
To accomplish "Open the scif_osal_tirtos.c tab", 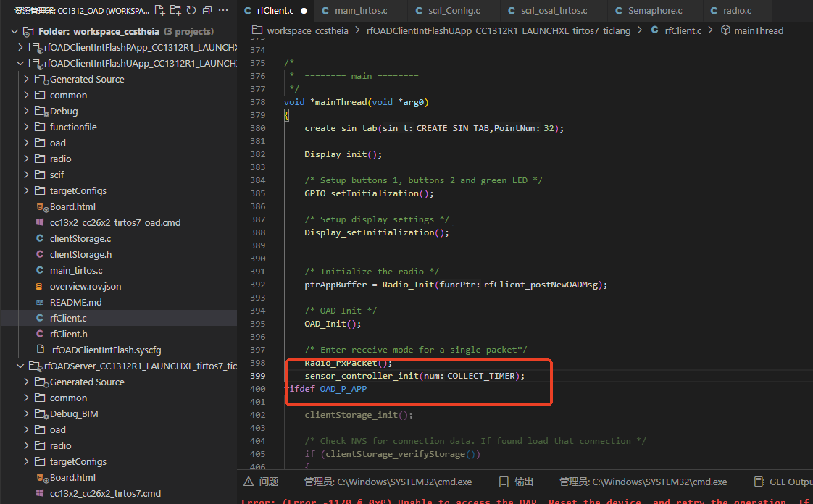I will pyautogui.click(x=554, y=11).
